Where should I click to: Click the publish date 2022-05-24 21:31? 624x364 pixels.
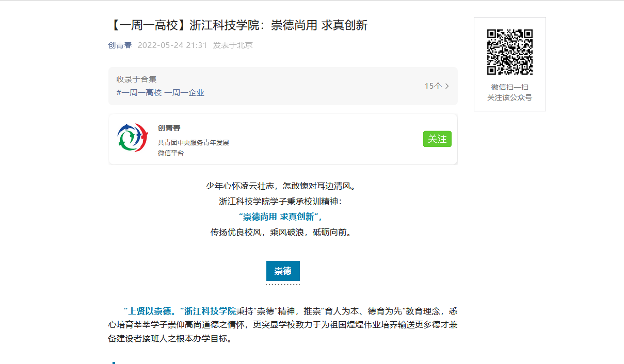[x=172, y=45]
